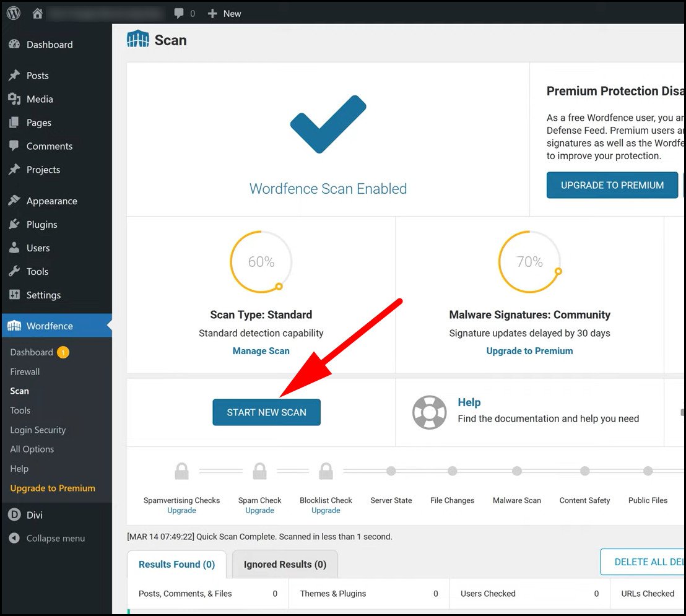Image resolution: width=686 pixels, height=616 pixels.
Task: Expand the Appearance sidebar menu
Action: tap(51, 201)
